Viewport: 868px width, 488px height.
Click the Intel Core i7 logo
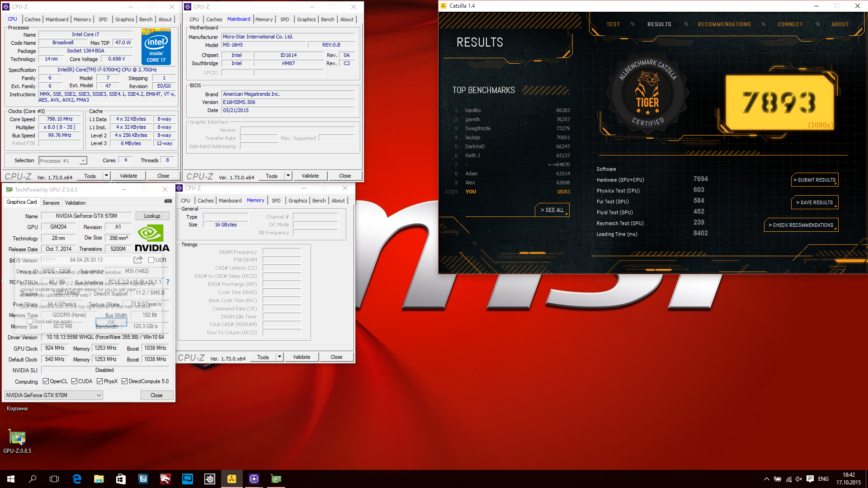pos(156,46)
